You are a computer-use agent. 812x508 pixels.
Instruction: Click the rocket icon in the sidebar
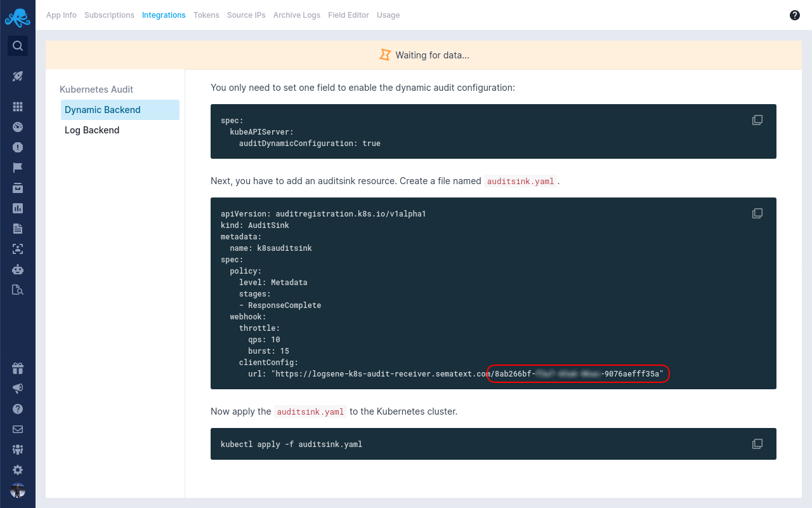18,76
